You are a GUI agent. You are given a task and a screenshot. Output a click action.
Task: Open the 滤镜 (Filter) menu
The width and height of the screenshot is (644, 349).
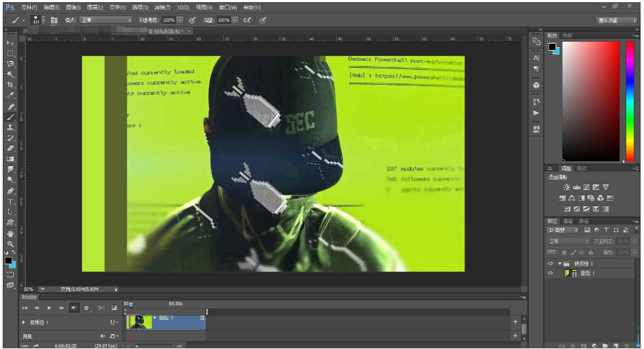pyautogui.click(x=162, y=7)
